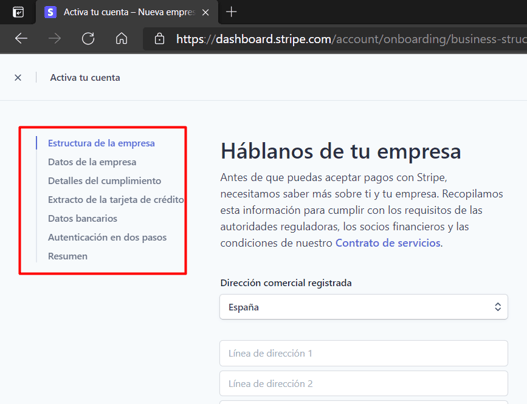This screenshot has height=404, width=527.
Task: Click the browser back arrow
Action: click(21, 39)
